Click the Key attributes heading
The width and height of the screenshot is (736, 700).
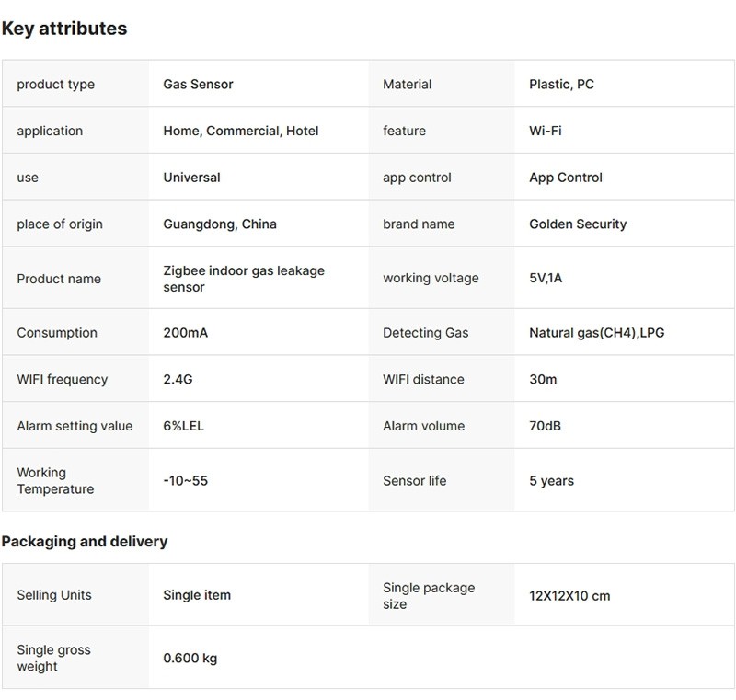pos(64,29)
